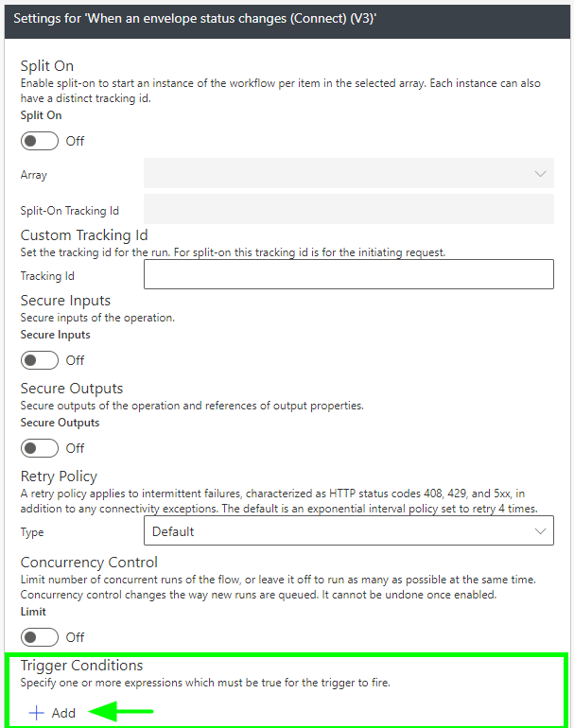Click the Custom Tracking Id heading
The image size is (574, 728).
84,234
